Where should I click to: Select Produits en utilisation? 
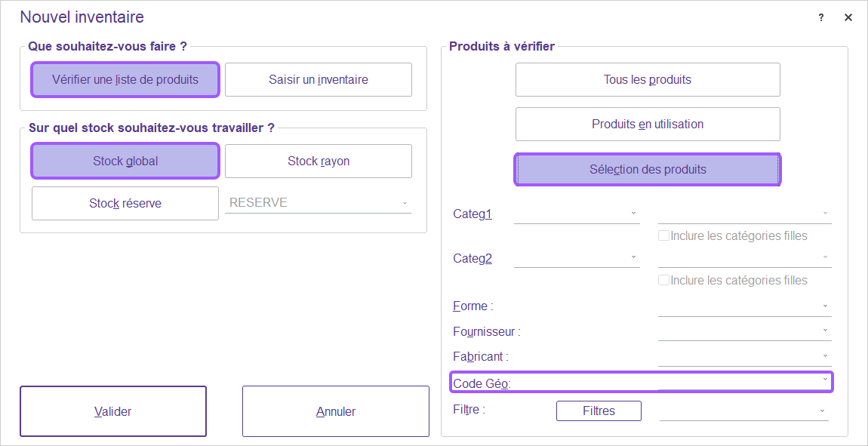(x=648, y=125)
